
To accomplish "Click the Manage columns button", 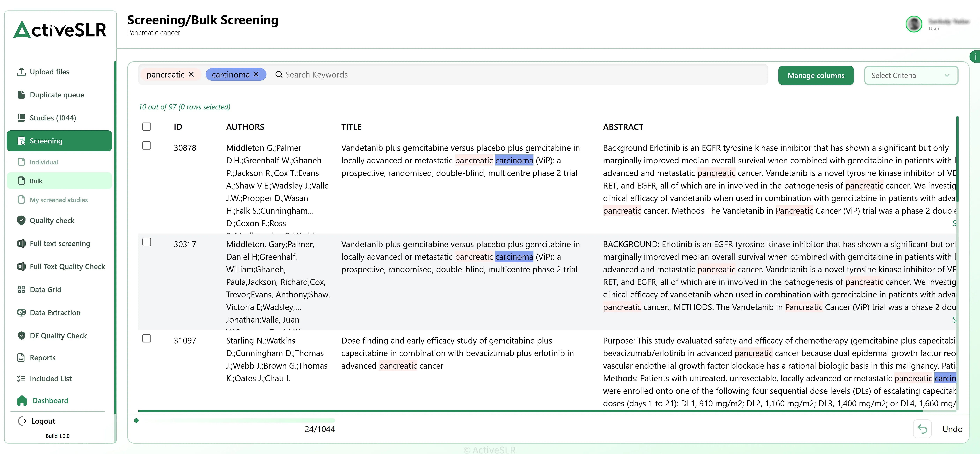I will pos(816,75).
